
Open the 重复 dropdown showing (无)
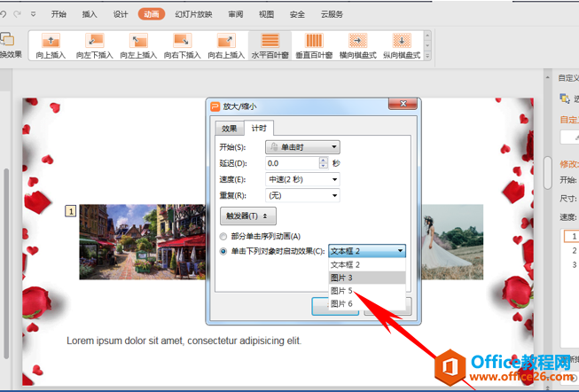(x=302, y=195)
